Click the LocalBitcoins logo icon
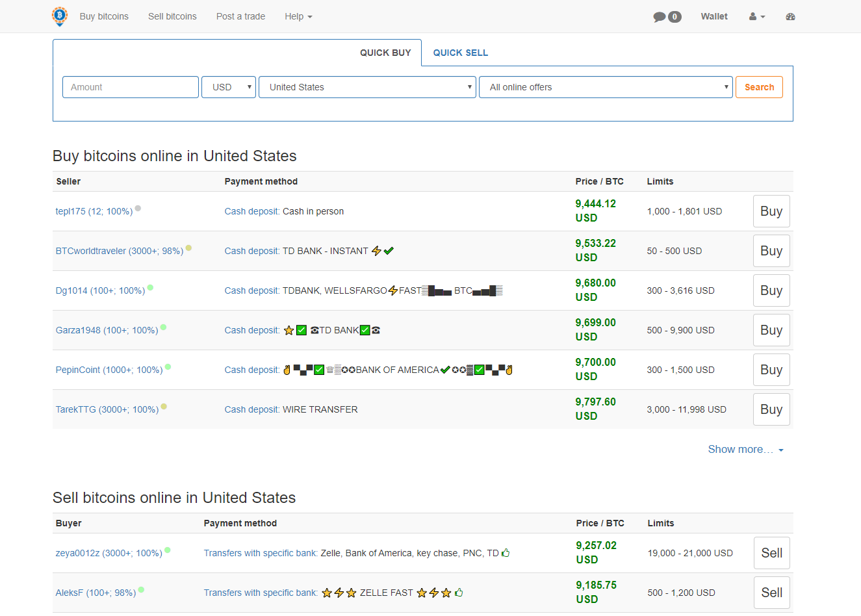861x616 pixels. click(x=60, y=16)
